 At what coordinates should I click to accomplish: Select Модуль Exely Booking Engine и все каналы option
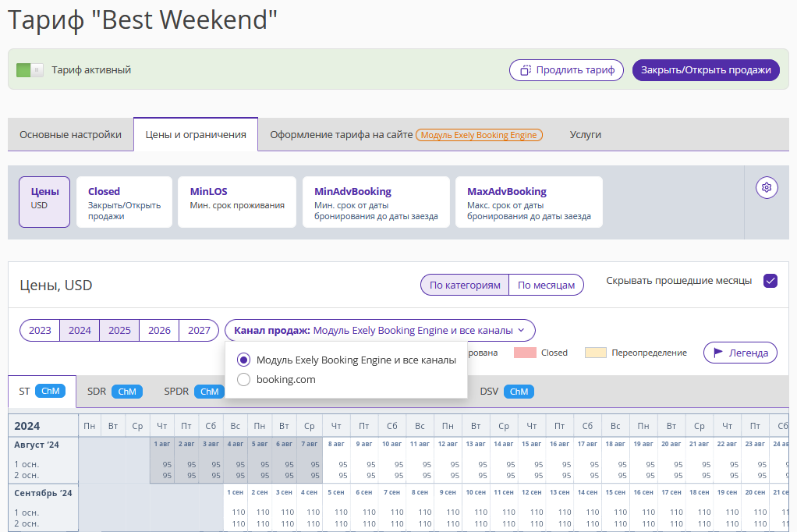coord(346,360)
